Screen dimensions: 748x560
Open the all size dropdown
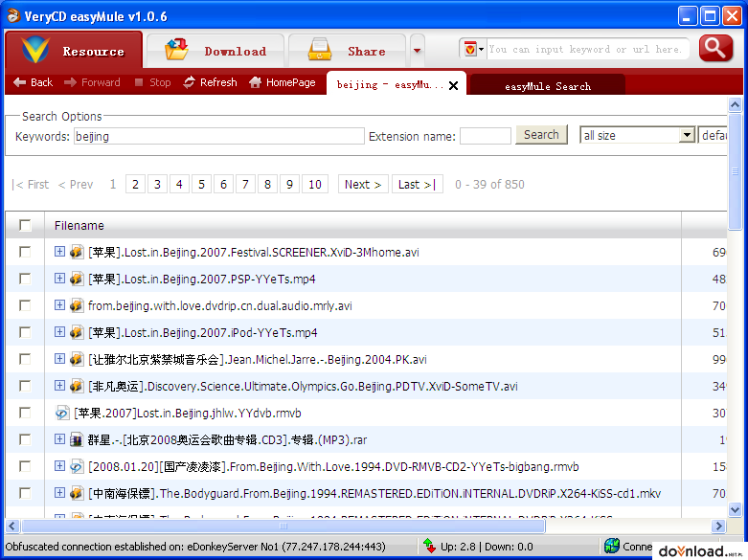[x=637, y=136]
